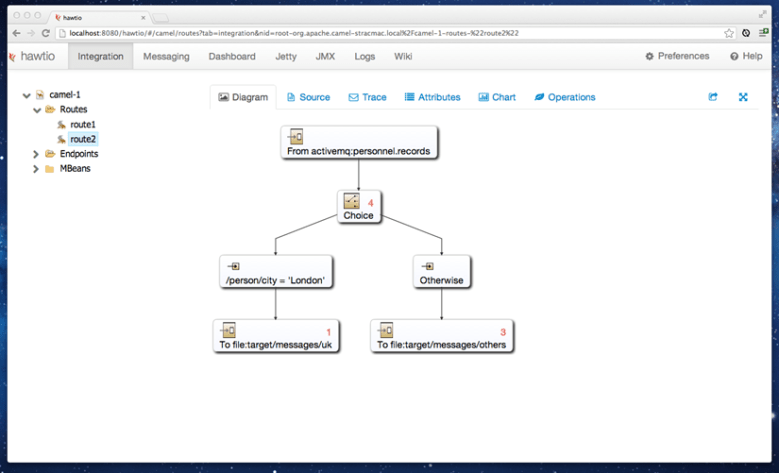The width and height of the screenshot is (779, 473).
Task: Click the browser back arrow
Action: coord(14,33)
